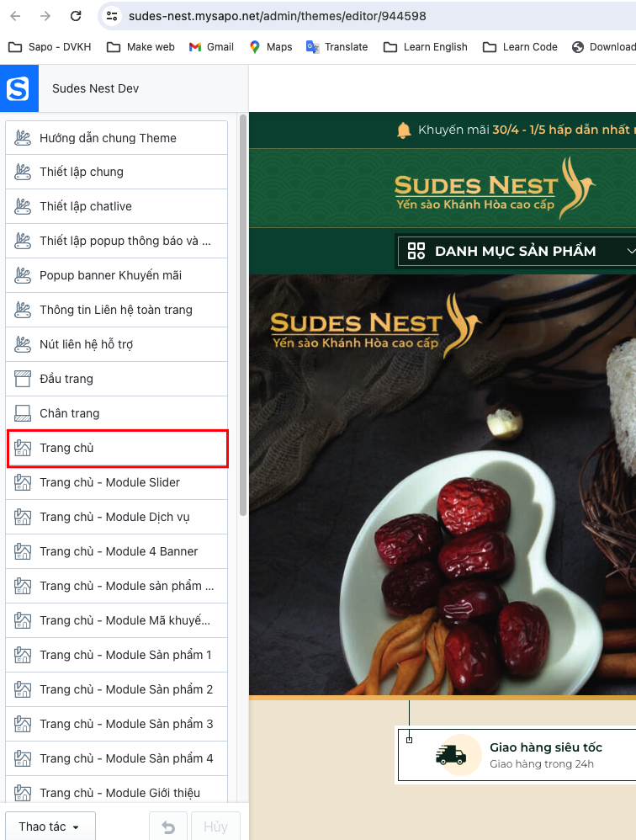Open the Maps bookmark

pyautogui.click(x=271, y=47)
